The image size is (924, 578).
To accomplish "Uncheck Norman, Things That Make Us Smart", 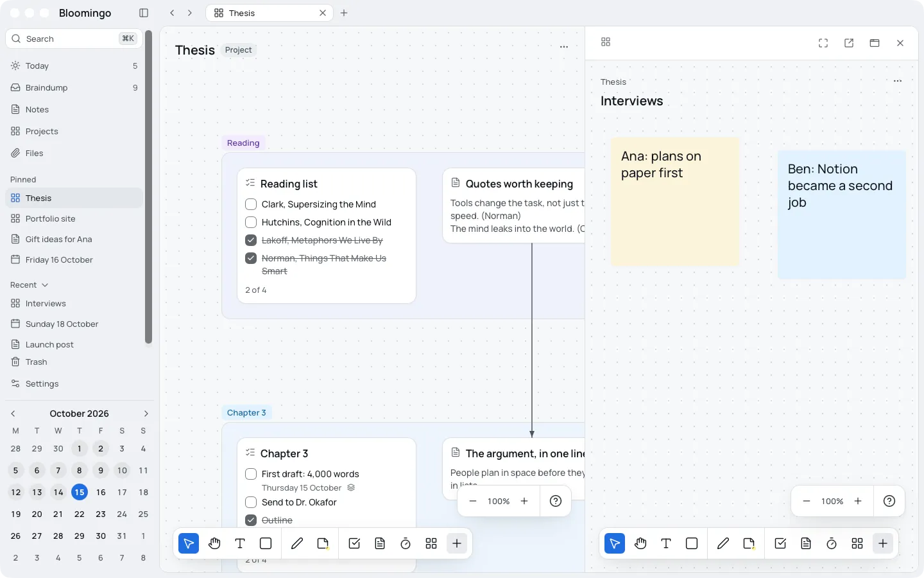I will pyautogui.click(x=251, y=258).
